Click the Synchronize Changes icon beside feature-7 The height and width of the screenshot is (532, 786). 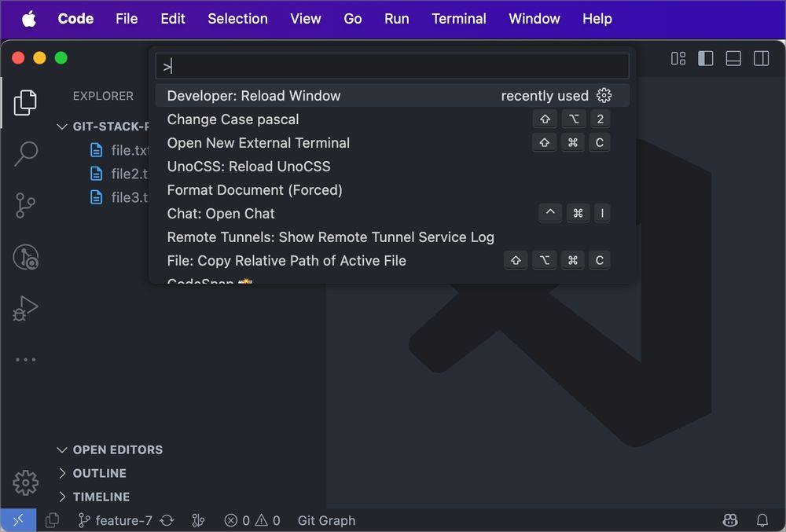167,520
